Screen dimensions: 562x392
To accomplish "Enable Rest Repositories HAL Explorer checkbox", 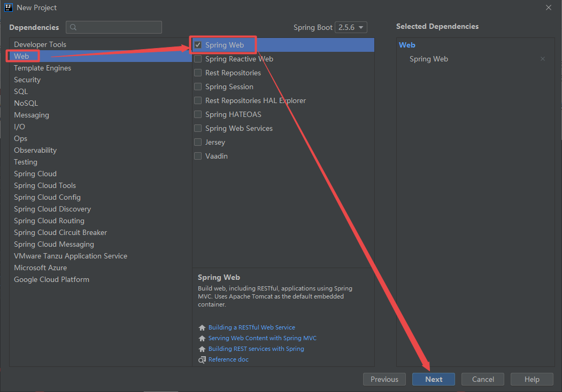I will (198, 100).
